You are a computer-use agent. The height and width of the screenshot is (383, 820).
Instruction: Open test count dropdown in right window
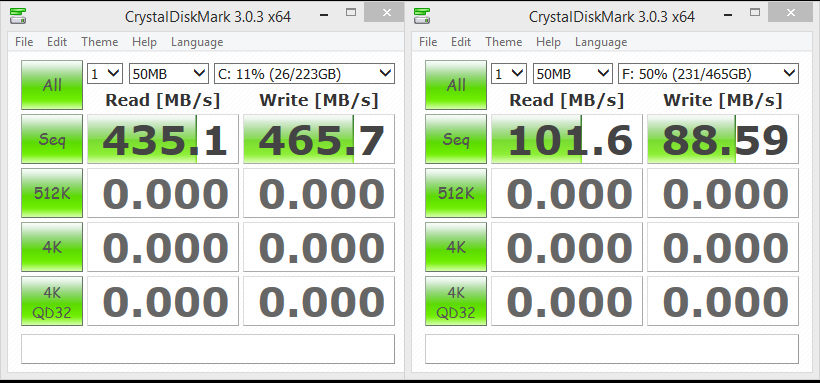509,74
